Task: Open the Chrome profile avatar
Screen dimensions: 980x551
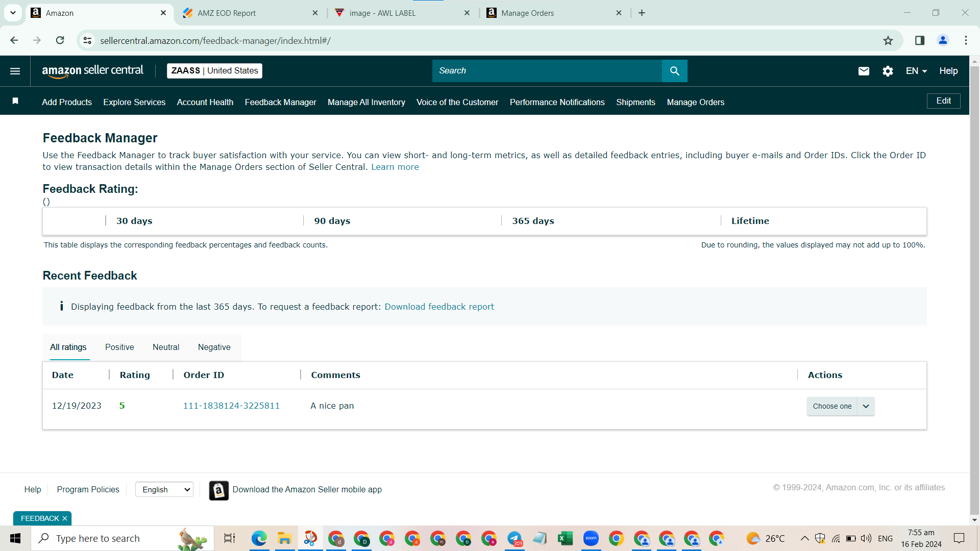Action: pos(943,40)
